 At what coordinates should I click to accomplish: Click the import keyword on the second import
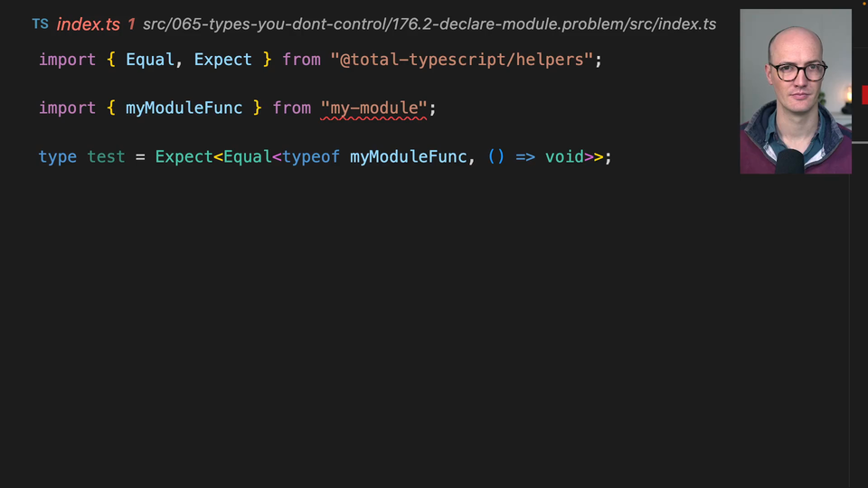[67, 108]
